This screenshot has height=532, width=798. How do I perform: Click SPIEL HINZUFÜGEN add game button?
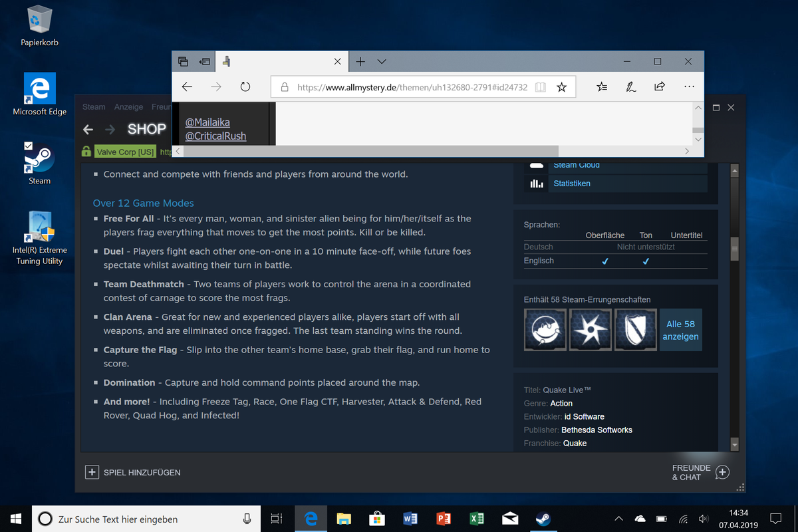[x=133, y=472]
